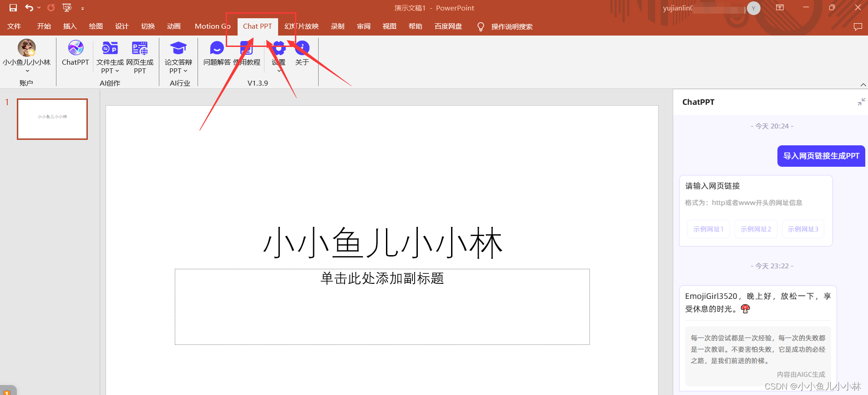868x395 pixels.
Task: Open Quick Access Toolbar customize dropdown
Action: point(82,8)
